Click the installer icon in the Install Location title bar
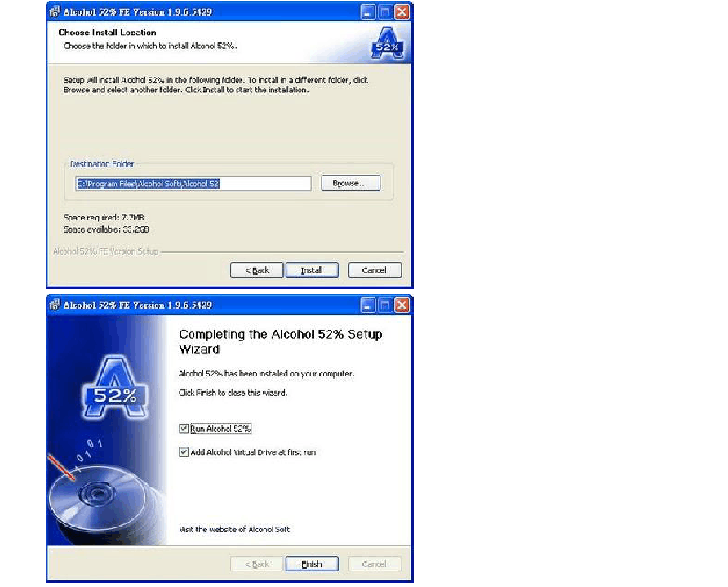Screen dimensions: 728x587 [55, 11]
